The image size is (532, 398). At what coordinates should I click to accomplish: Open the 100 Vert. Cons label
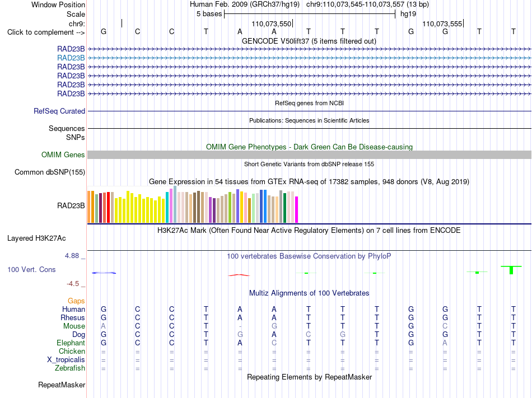(x=31, y=269)
